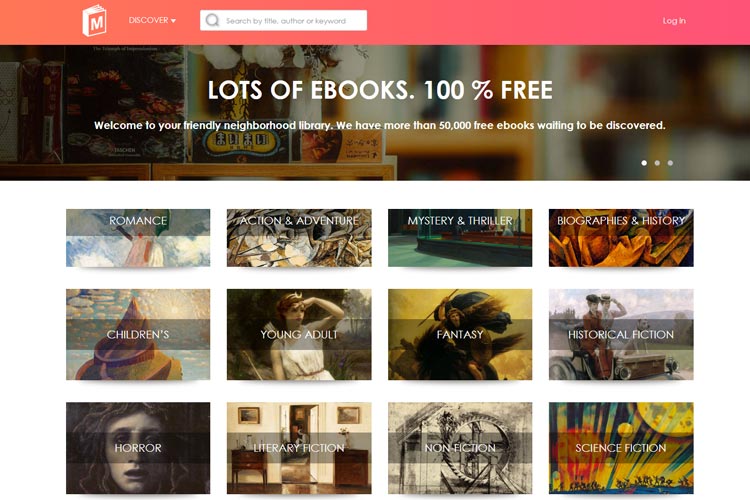The width and height of the screenshot is (750, 500).
Task: Open the Romance category tile
Action: pos(138,238)
